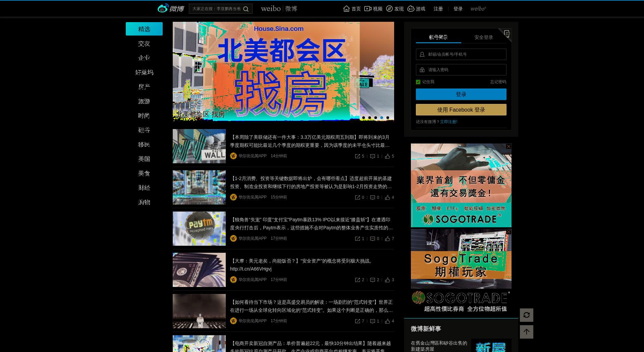
Task: Select 硅谷 category in left sidebar
Action: (x=144, y=130)
